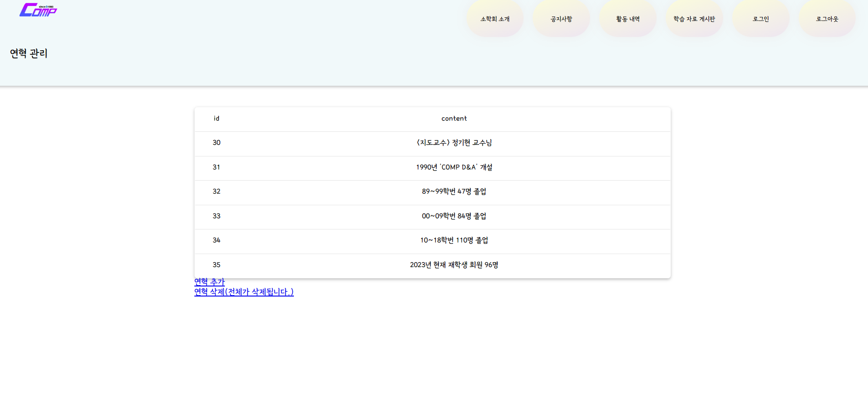Click the id column header

point(216,119)
